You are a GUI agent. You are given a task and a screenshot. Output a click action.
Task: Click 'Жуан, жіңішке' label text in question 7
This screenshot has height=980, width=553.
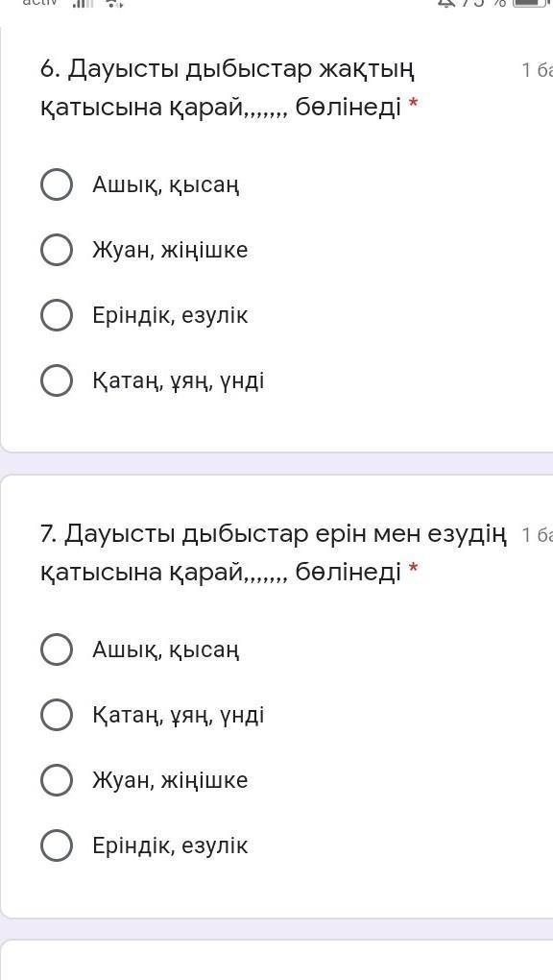(170, 780)
